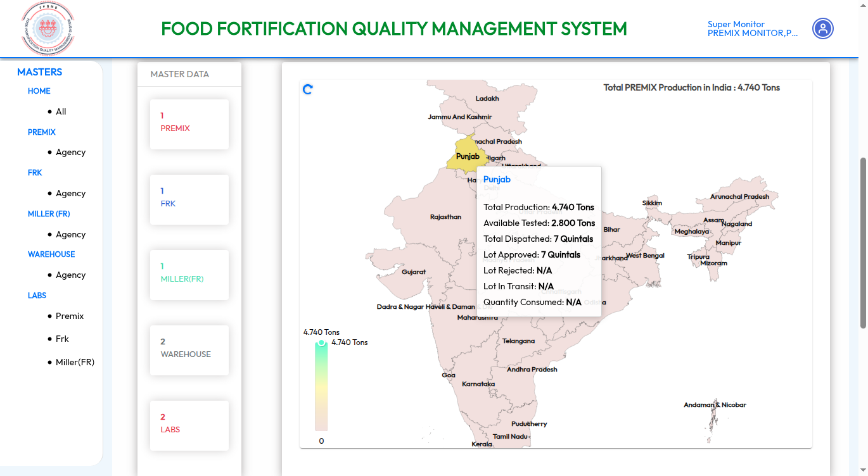Open the LABS master data card
868x476 pixels.
[189, 425]
